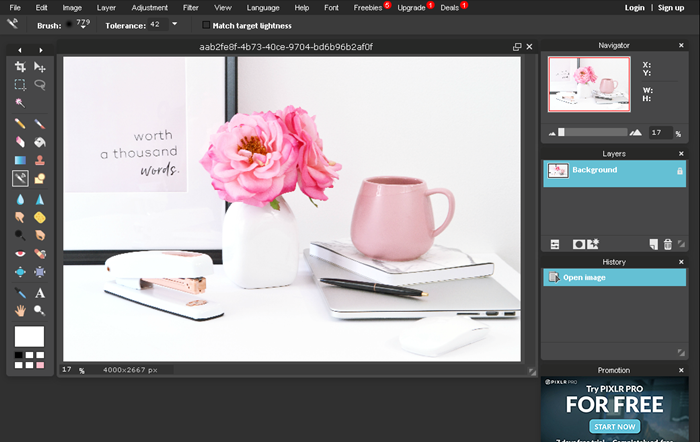Image resolution: width=700 pixels, height=442 pixels.
Task: Select the Brush tool
Action: (40, 124)
